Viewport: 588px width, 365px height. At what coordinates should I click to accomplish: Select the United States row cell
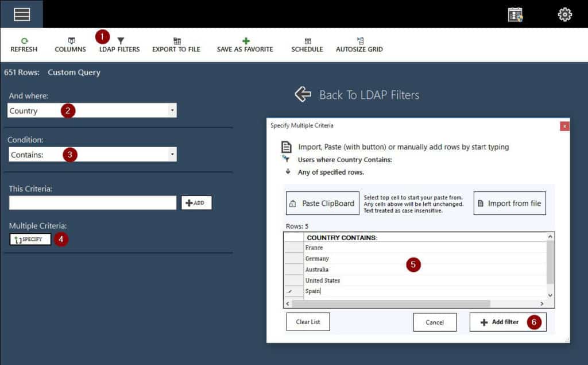(x=425, y=280)
